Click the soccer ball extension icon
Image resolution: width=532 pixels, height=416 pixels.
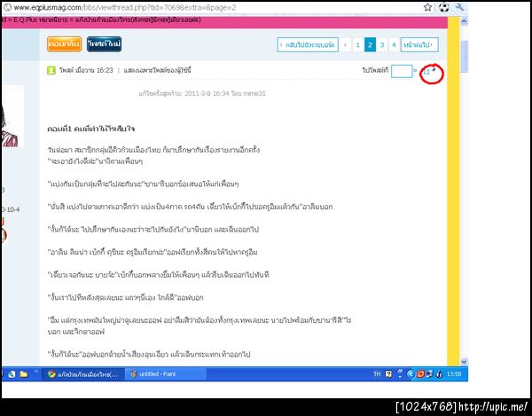pos(444,7)
